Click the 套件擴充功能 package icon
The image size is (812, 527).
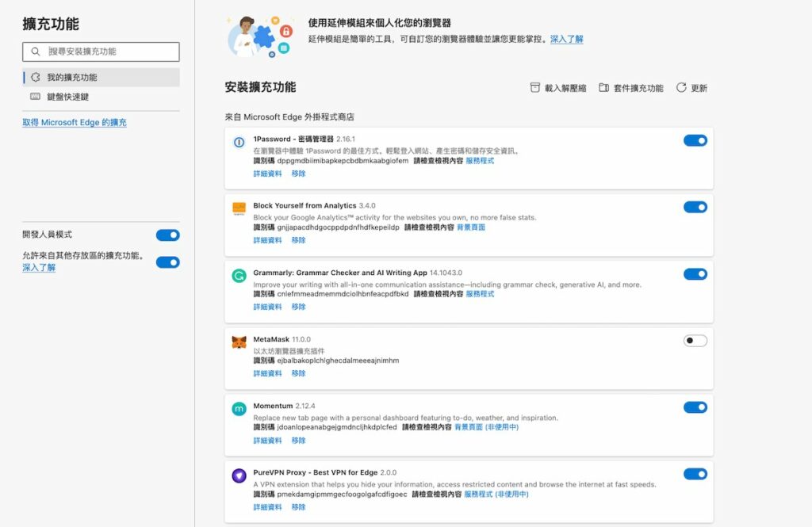[603, 87]
